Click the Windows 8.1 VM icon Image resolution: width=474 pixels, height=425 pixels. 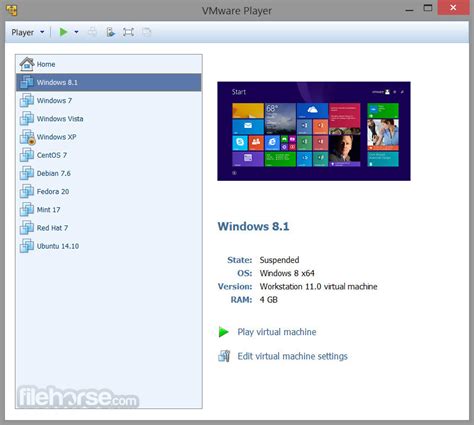coord(27,82)
